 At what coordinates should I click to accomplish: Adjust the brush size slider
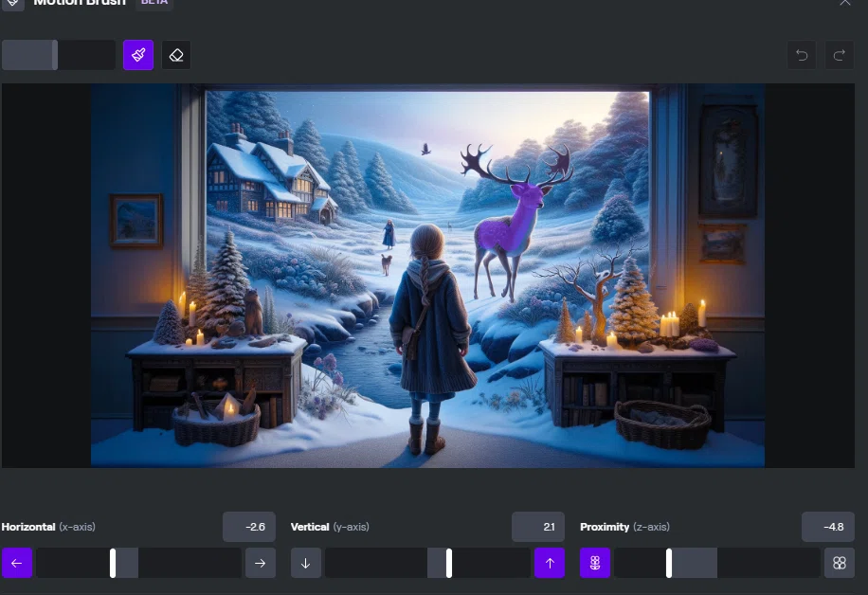[x=59, y=55]
